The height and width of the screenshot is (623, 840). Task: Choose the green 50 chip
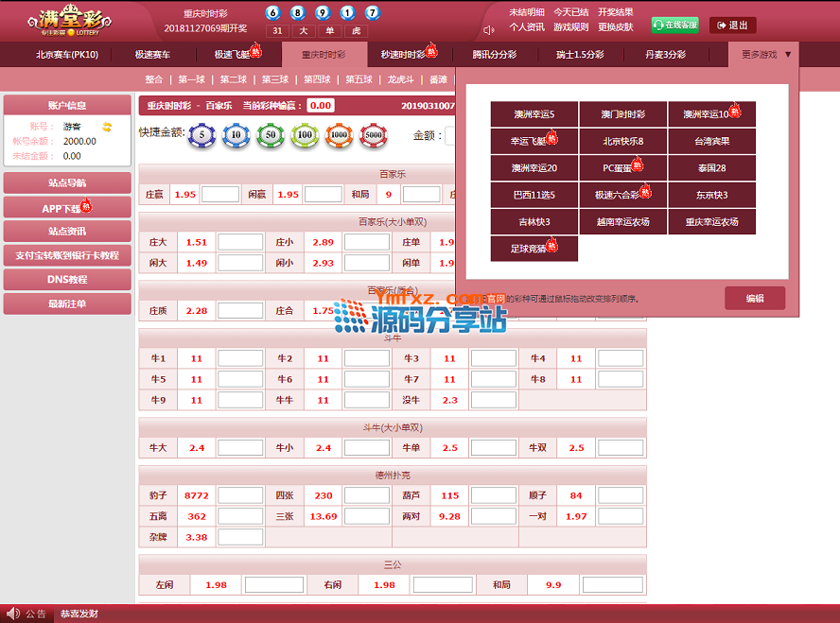tap(271, 136)
